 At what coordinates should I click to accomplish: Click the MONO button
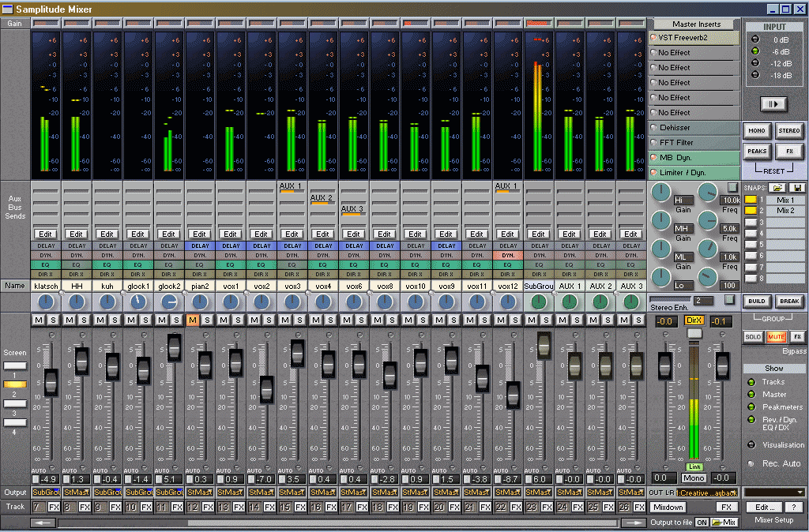(x=757, y=130)
